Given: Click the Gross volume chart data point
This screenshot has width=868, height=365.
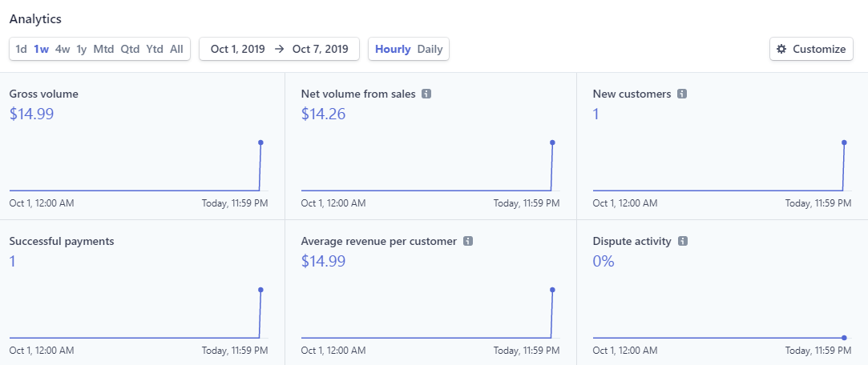Looking at the screenshot, I should click(260, 142).
